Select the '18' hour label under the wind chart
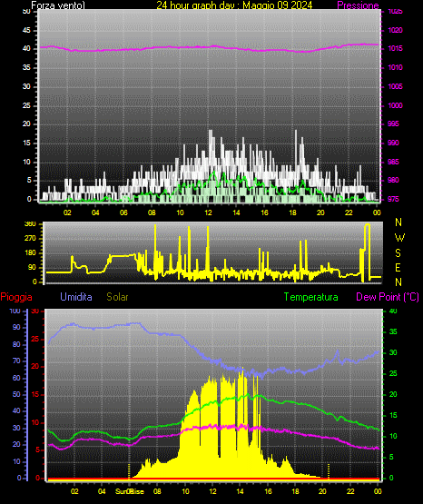Screen dimensions: 423x504 [292, 212]
